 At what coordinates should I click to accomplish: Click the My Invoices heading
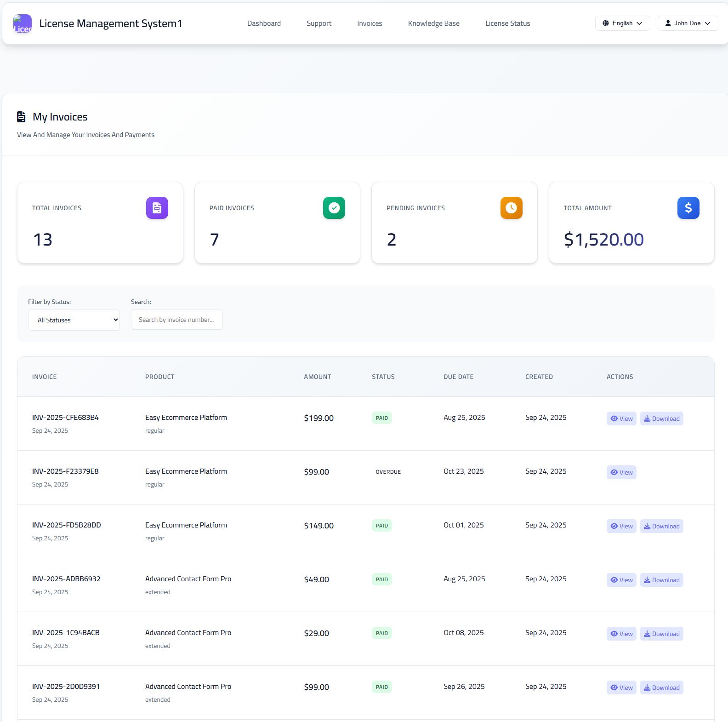tap(60, 117)
